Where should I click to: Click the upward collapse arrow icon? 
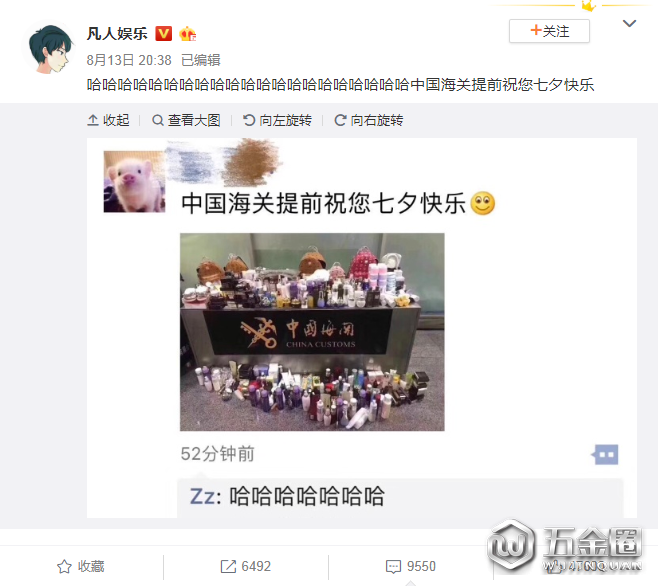coord(93,120)
